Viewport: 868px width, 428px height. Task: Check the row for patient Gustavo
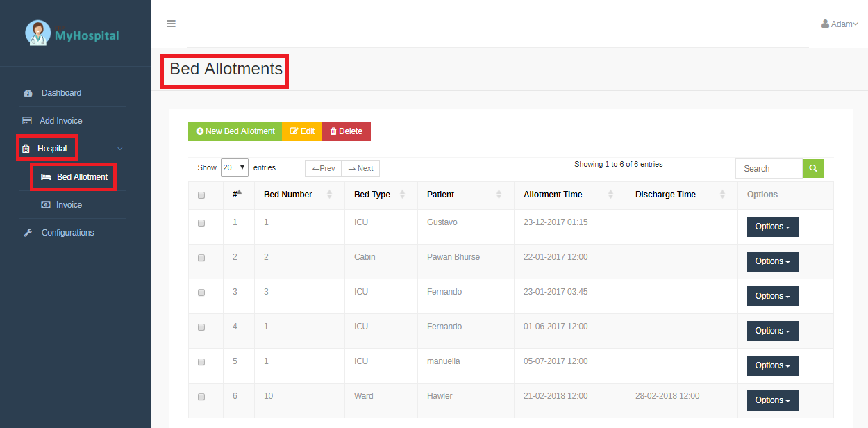(201, 223)
